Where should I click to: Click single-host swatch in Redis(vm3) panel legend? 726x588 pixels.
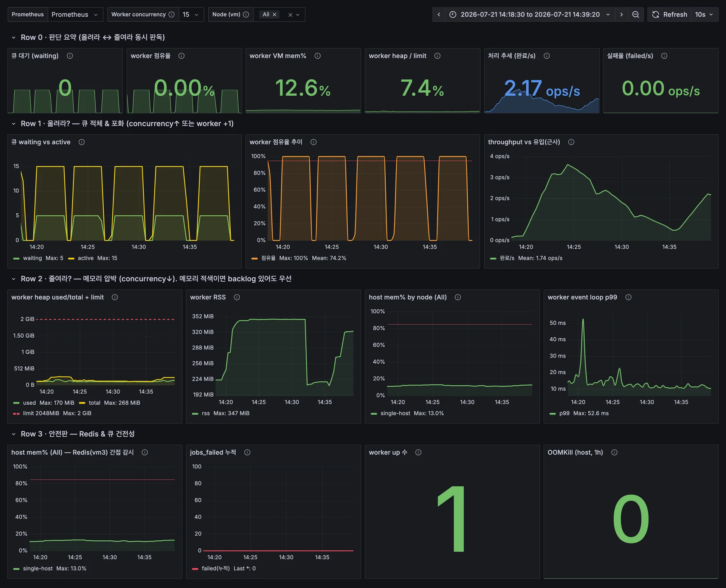coord(16,569)
